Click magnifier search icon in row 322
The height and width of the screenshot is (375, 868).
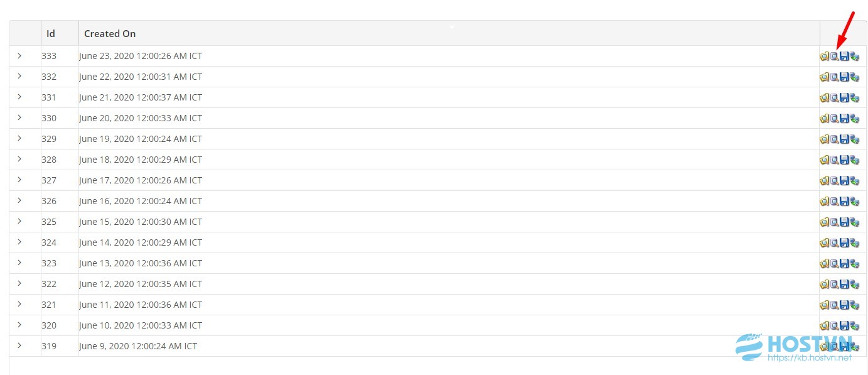click(x=834, y=285)
